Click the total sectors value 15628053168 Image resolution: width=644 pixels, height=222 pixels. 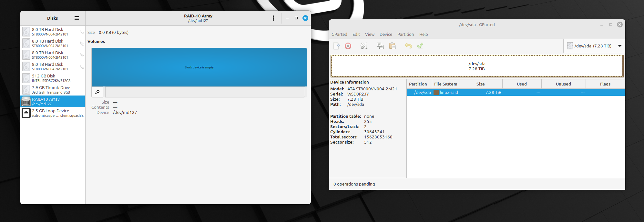(x=378, y=137)
